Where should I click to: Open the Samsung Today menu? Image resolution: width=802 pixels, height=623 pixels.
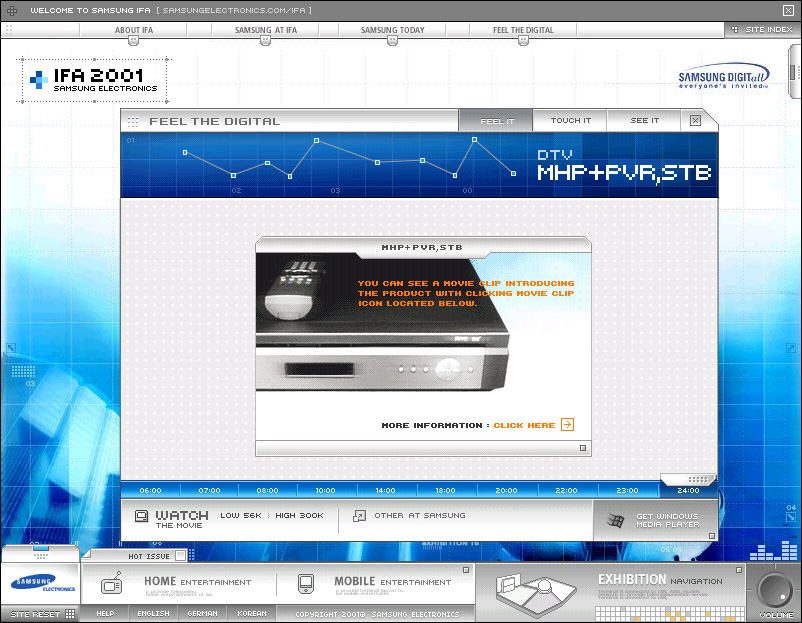coord(392,30)
